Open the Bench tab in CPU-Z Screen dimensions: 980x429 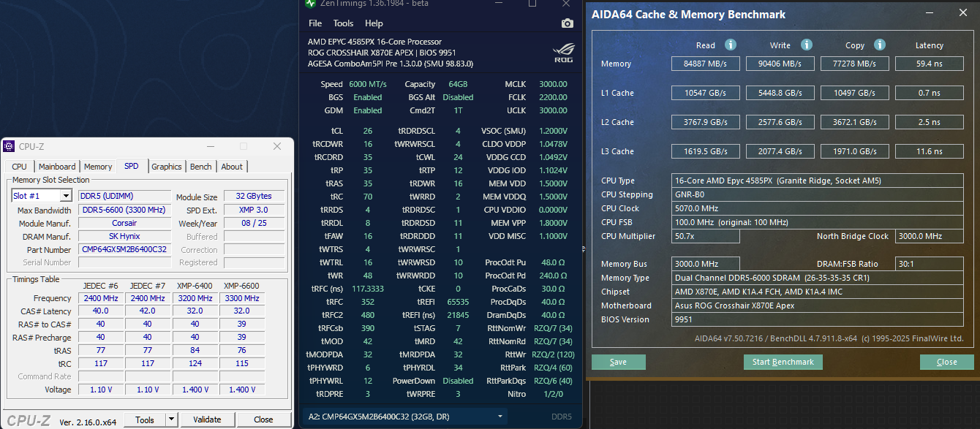pos(200,167)
